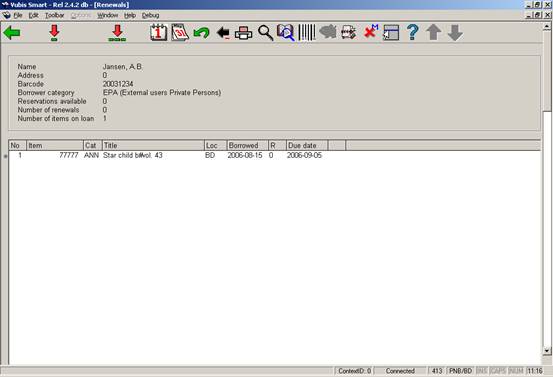
Task: Click the book with magnifier icon
Action: pyautogui.click(x=285, y=32)
